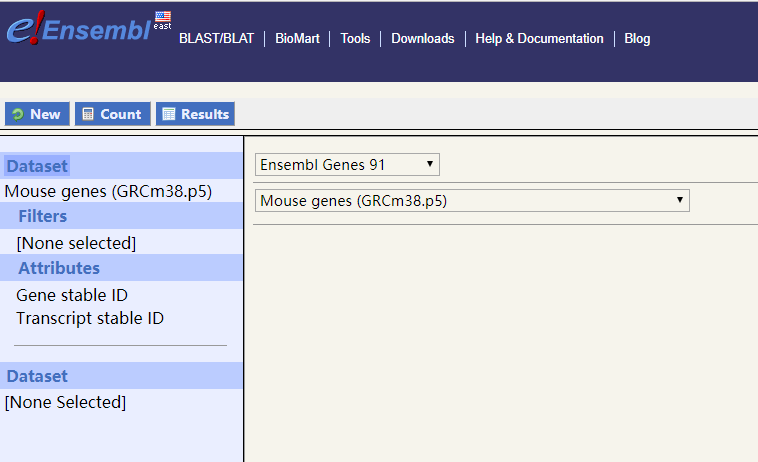
Task: Open the BLAST/BLAT menu item
Action: tap(216, 39)
